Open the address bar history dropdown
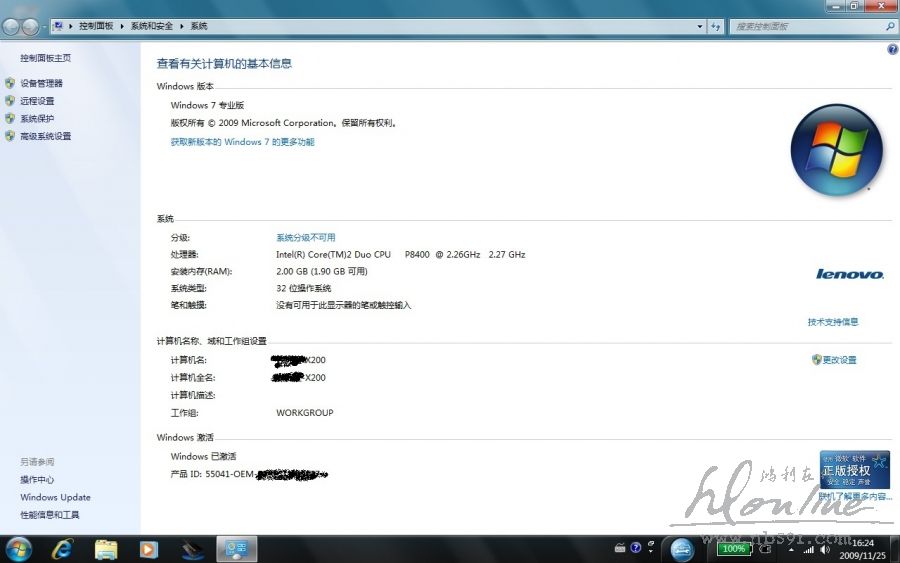Image resolution: width=900 pixels, height=563 pixels. pyautogui.click(x=700, y=26)
